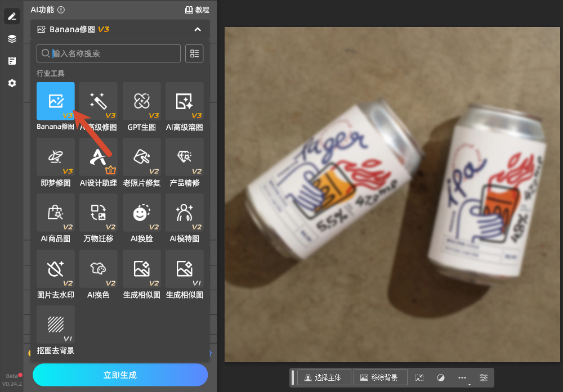Click the 移除背景 button
This screenshot has height=392, width=563.
pyautogui.click(x=381, y=377)
